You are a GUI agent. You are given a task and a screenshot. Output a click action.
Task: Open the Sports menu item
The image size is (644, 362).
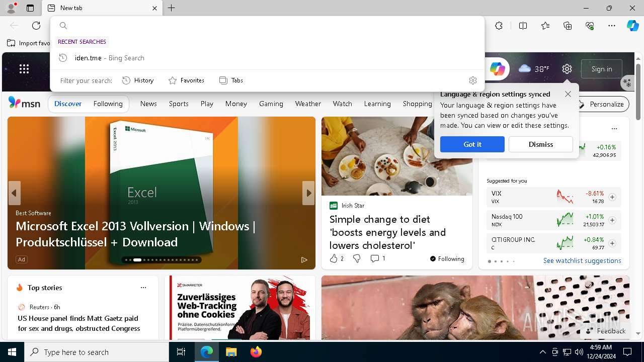[x=179, y=104]
